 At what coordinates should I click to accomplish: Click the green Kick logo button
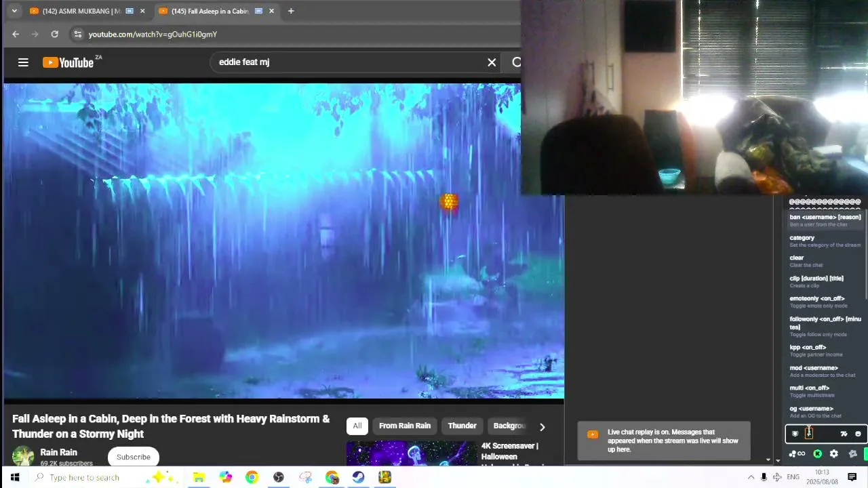(818, 454)
